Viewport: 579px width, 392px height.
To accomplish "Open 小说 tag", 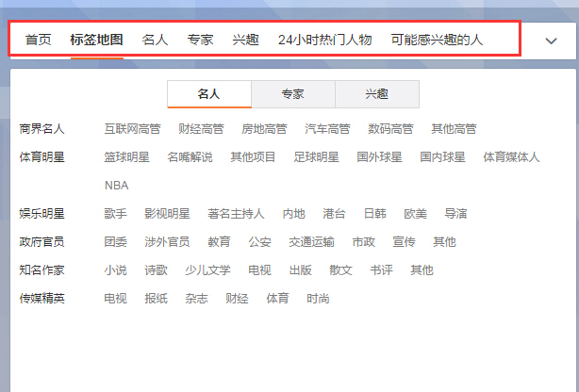I will point(116,270).
